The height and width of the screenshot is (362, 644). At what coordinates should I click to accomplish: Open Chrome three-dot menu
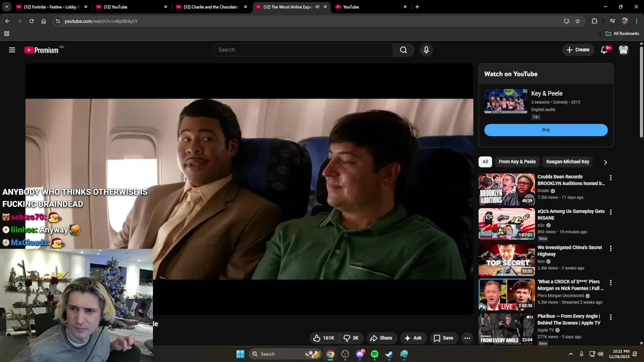[637, 21]
